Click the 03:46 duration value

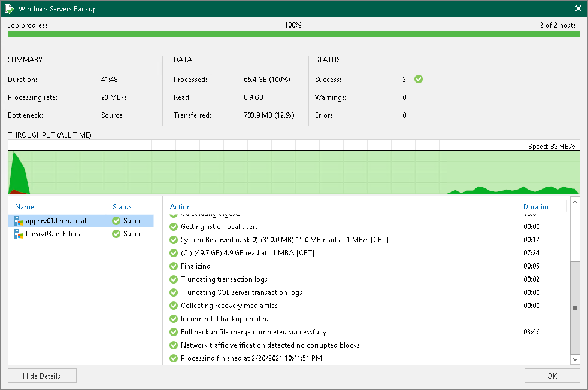[531, 332]
